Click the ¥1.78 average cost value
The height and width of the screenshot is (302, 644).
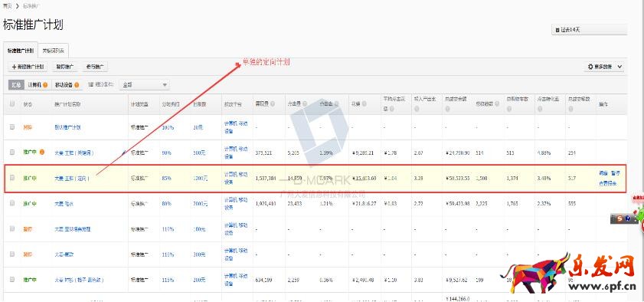tap(390, 153)
